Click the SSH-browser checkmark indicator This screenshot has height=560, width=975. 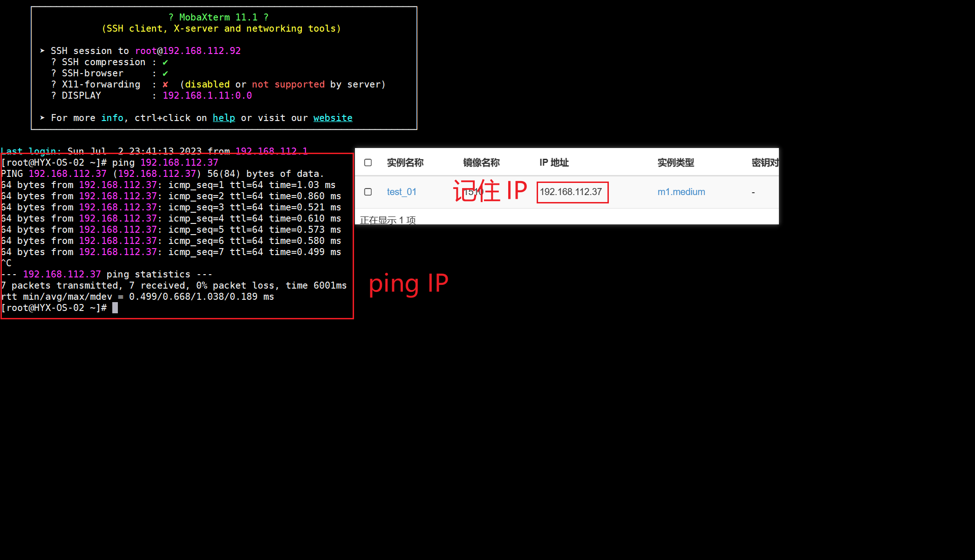pyautogui.click(x=165, y=73)
